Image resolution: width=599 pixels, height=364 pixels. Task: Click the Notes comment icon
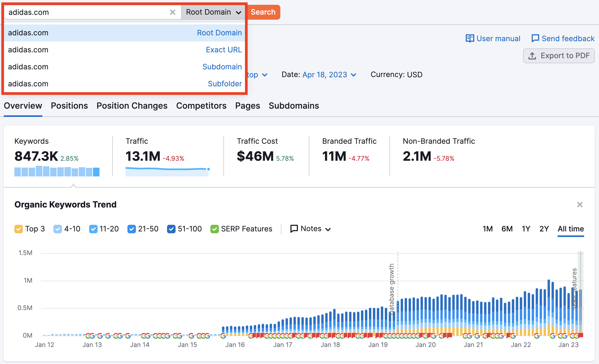(x=294, y=229)
